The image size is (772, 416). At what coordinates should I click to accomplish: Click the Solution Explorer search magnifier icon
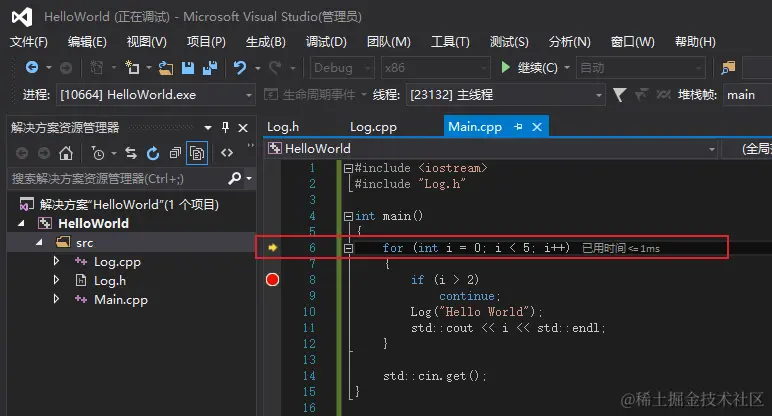235,178
